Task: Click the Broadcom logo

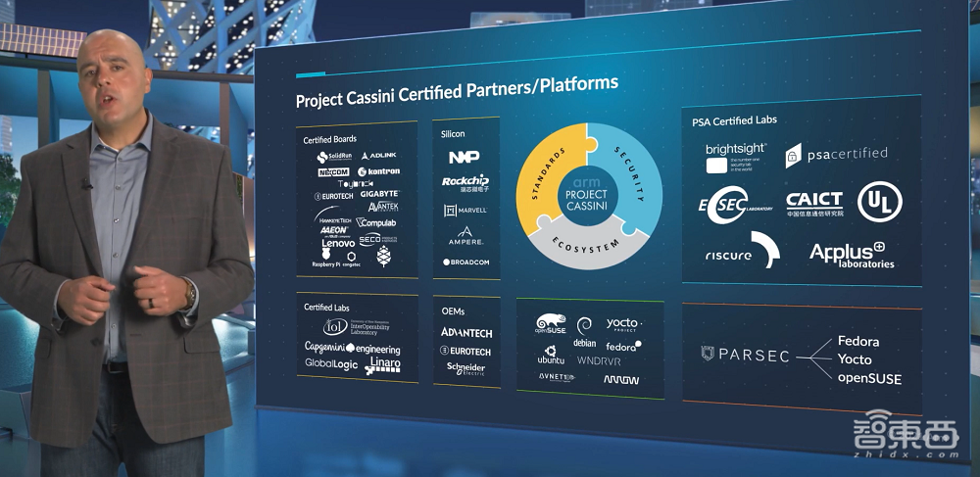Action: point(465,262)
